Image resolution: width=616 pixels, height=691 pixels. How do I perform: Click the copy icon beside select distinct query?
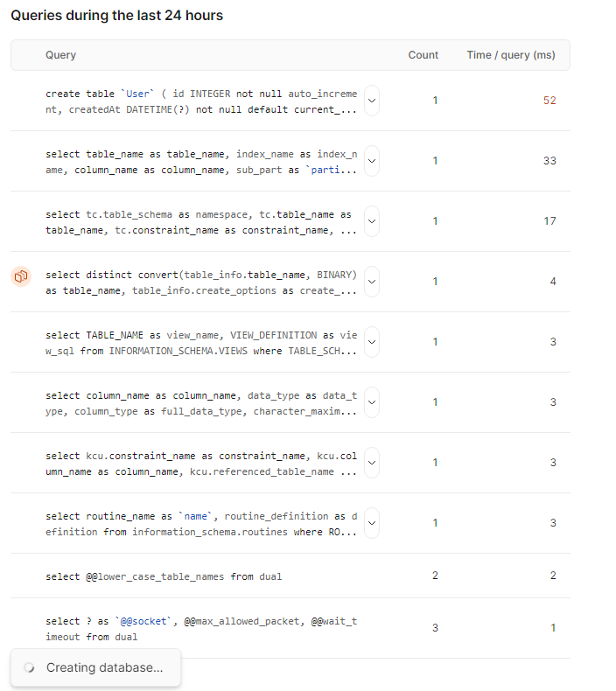pos(21,276)
